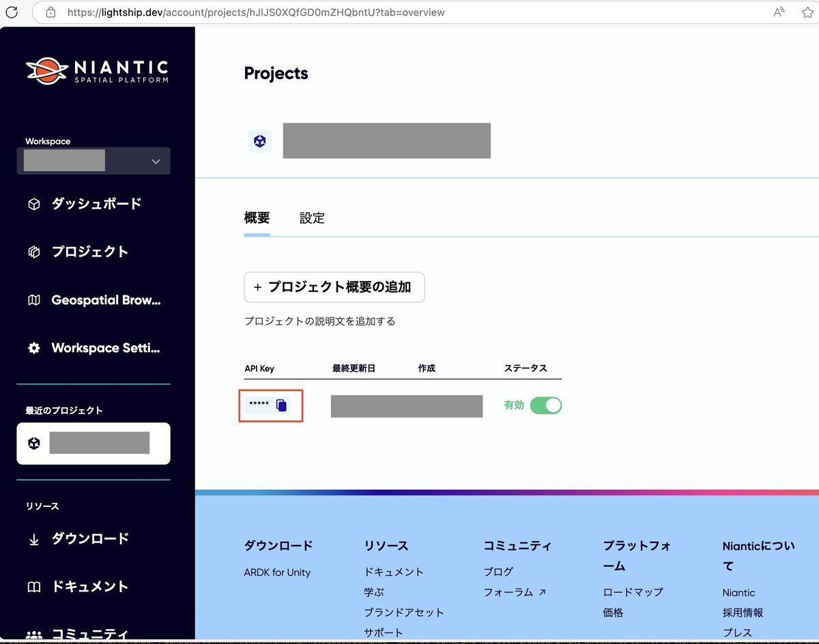
Task: Click the Niantic Spatial Platform logo
Action: click(x=97, y=71)
